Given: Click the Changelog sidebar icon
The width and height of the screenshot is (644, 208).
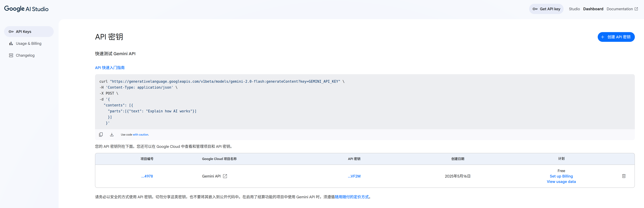Looking at the screenshot, I should (11, 55).
